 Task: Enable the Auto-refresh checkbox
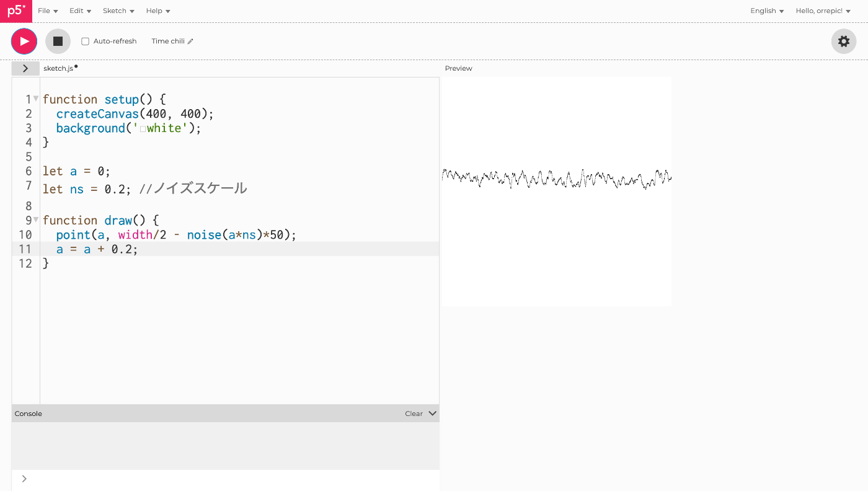tap(86, 42)
